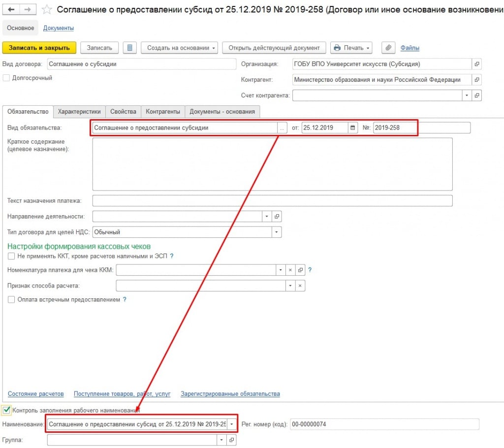Enable the Долгосрочный checkbox
The image size is (504, 448).
click(x=6, y=78)
